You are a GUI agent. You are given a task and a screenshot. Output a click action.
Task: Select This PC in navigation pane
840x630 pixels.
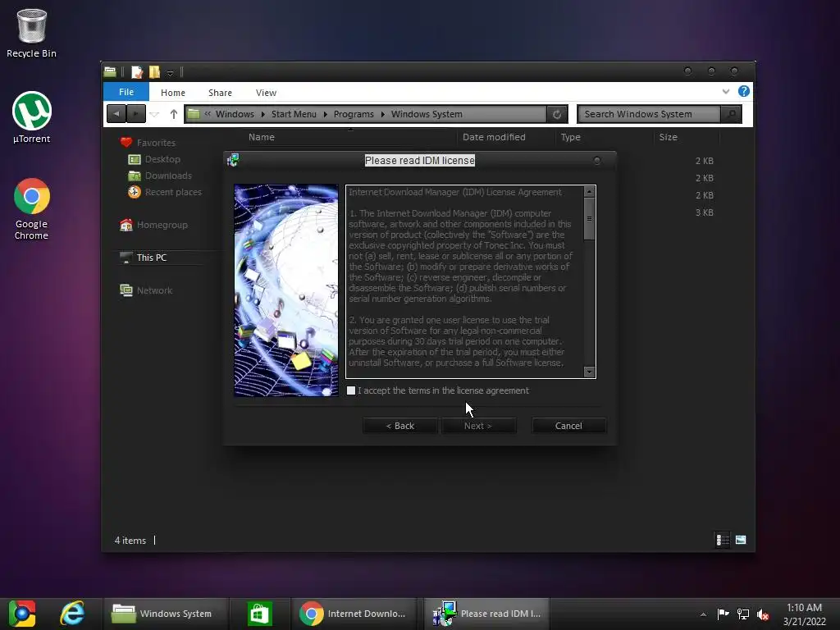[152, 258]
